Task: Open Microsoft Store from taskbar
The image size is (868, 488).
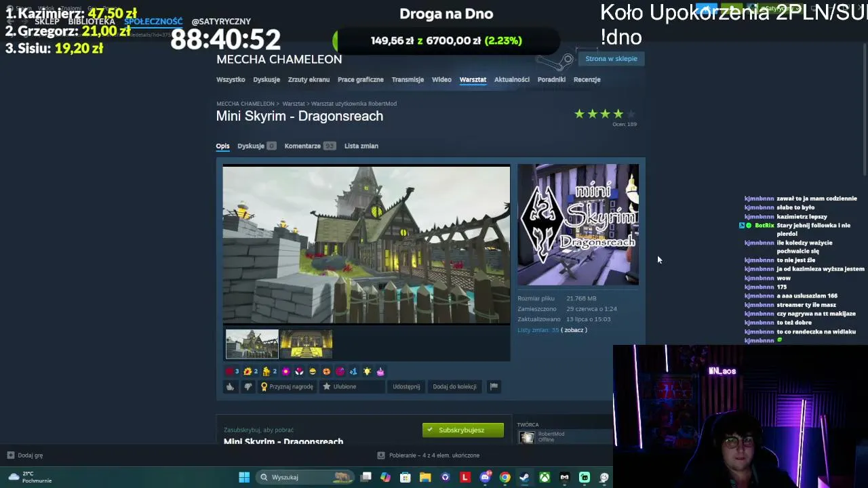Action: [x=406, y=477]
